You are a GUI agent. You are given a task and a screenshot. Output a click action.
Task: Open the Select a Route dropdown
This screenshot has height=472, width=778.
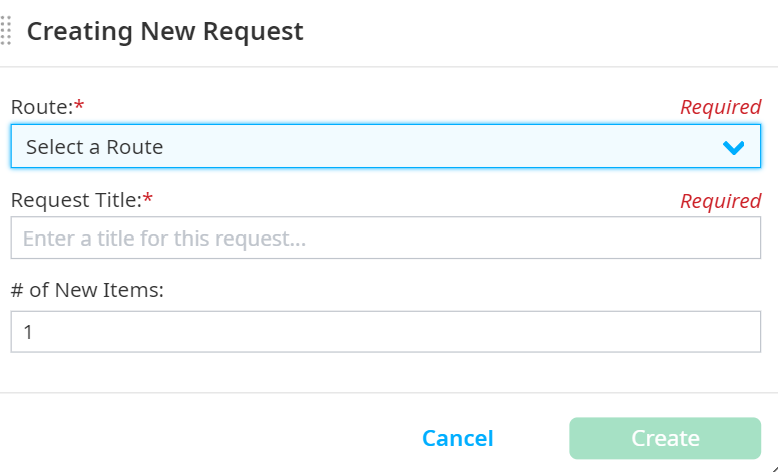[x=385, y=147]
